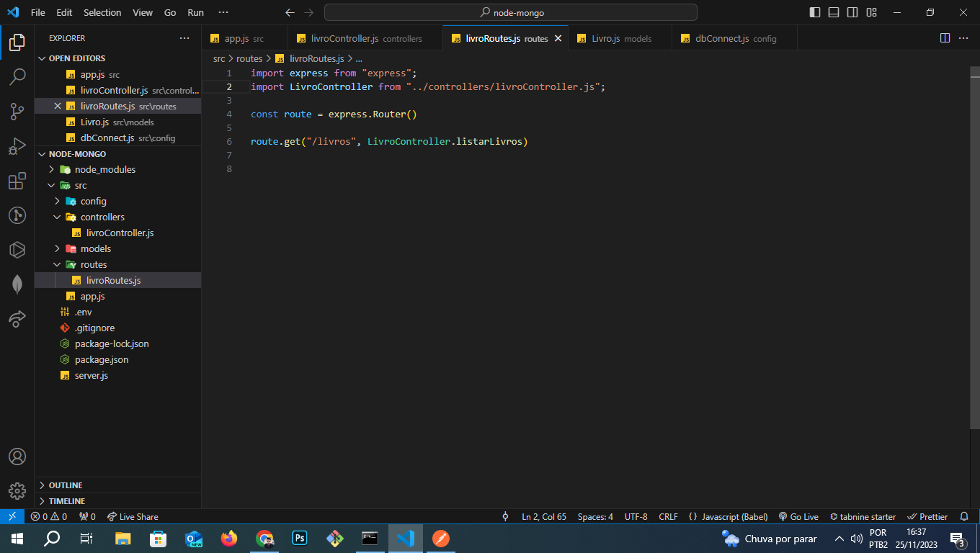Open errors and warnings count in status bar

pos(49,516)
